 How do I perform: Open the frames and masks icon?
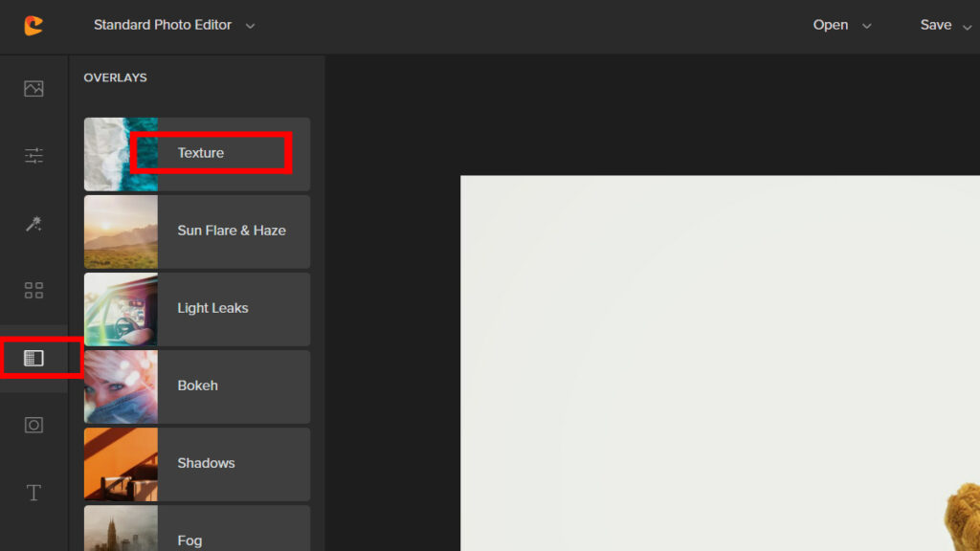pyautogui.click(x=33, y=425)
